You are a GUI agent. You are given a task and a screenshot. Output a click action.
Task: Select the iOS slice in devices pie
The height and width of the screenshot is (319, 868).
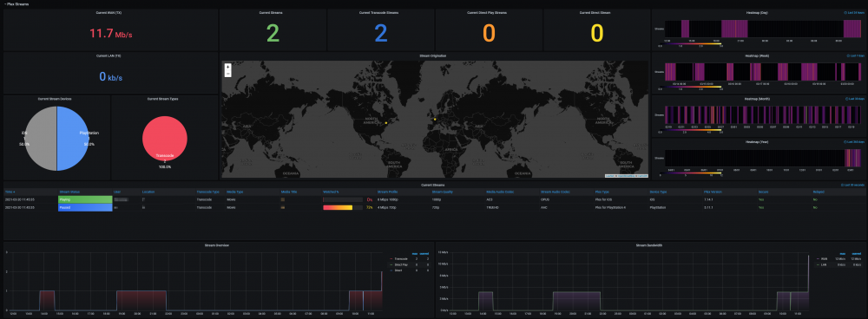tap(40, 138)
